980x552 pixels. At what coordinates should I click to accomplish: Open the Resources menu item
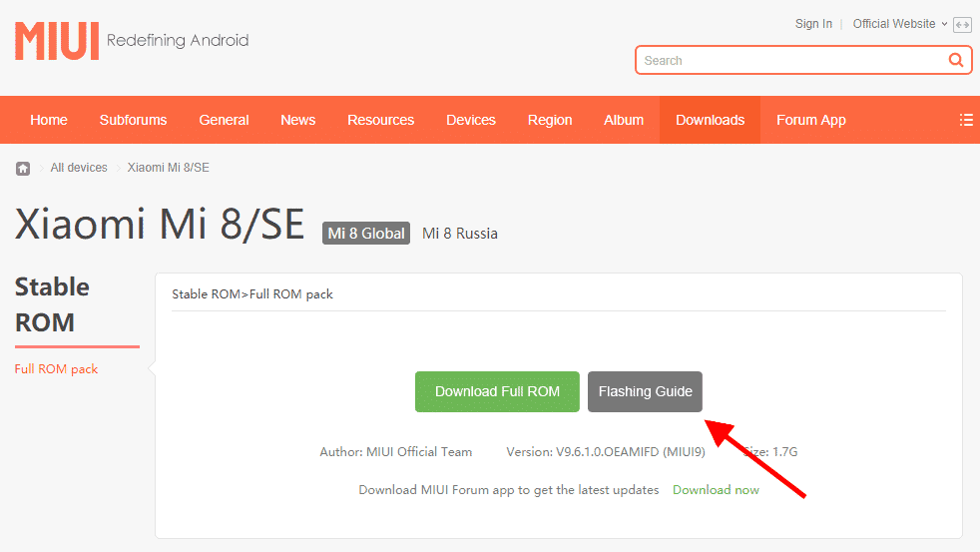pyautogui.click(x=380, y=120)
